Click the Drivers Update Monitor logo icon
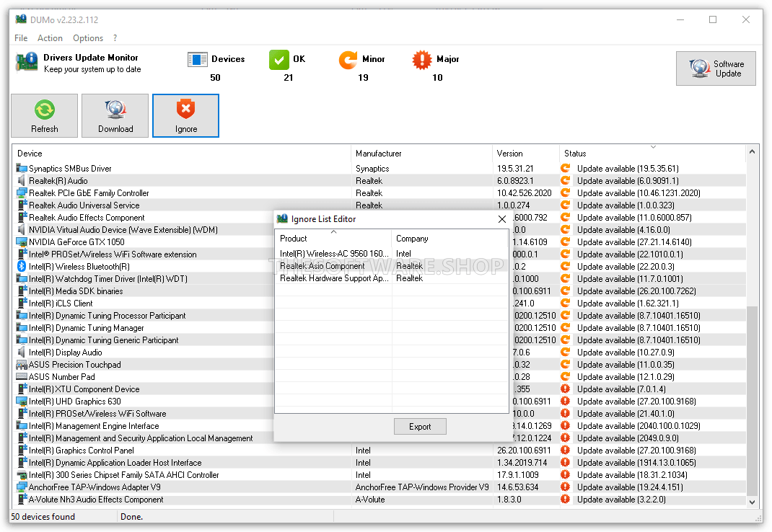This screenshot has height=532, width=772. pos(27,63)
